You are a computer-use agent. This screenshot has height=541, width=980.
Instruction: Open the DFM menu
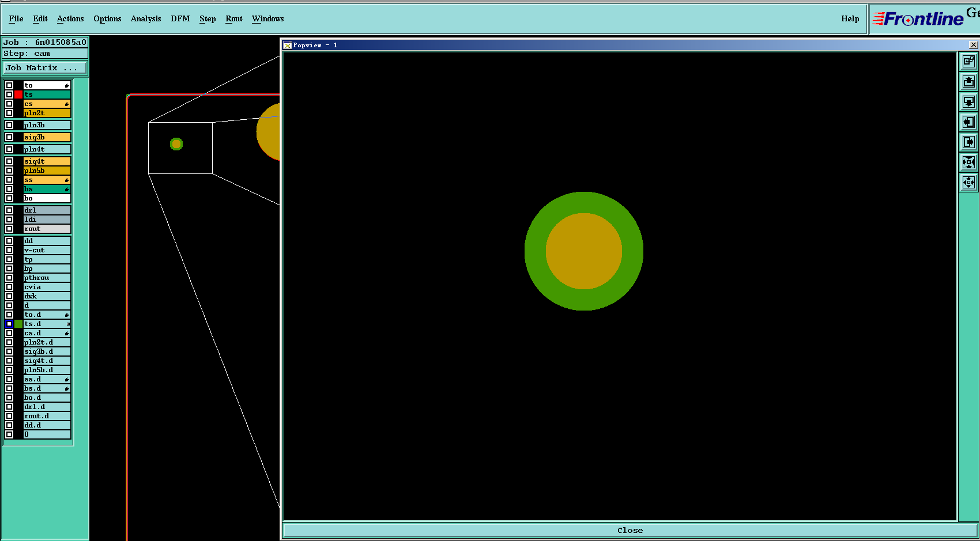(180, 18)
